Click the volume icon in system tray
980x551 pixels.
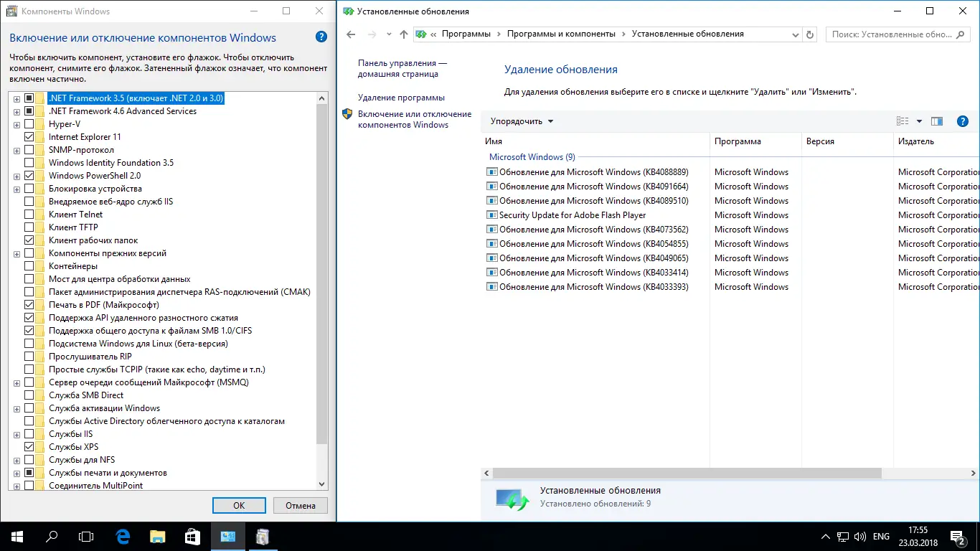pyautogui.click(x=860, y=536)
